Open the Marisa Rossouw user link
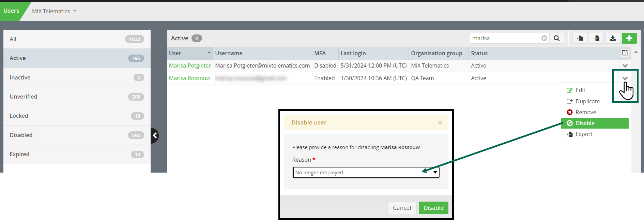Screen dimensions: 644x220 click(190, 78)
